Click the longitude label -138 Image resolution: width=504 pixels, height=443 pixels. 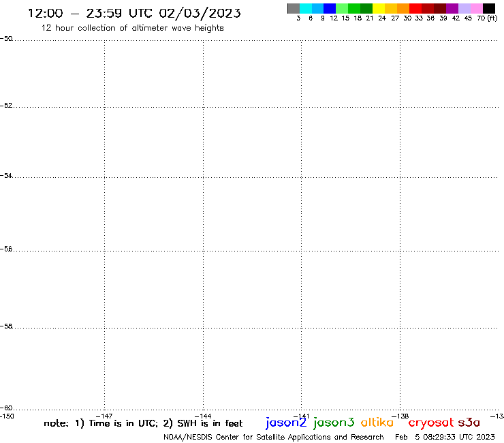tap(400, 416)
